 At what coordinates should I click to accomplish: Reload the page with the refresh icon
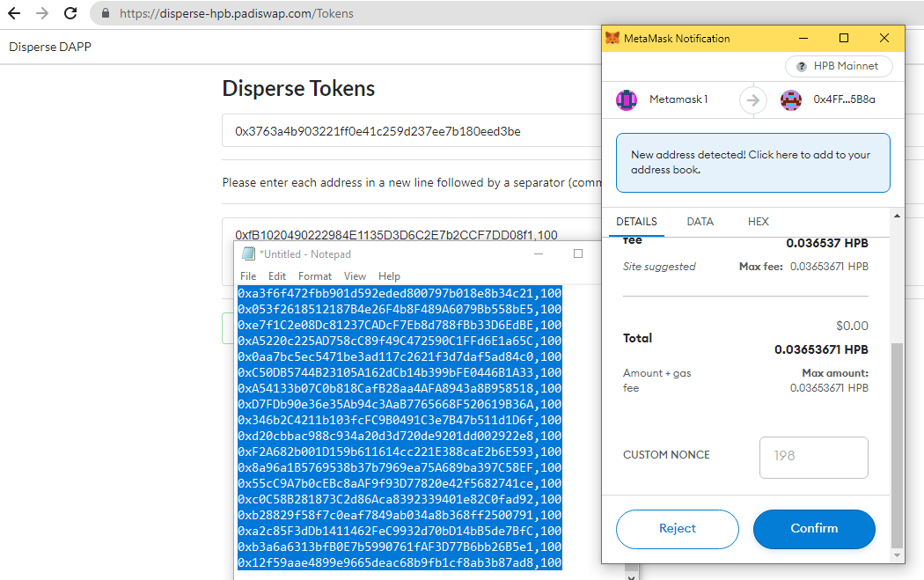click(70, 13)
